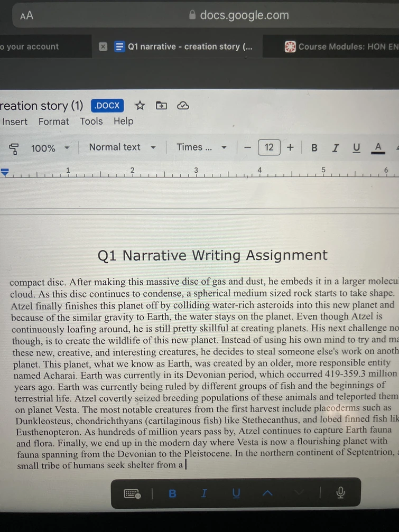399x532 pixels.
Task: Open the Times font dropdown
Action: point(201,147)
